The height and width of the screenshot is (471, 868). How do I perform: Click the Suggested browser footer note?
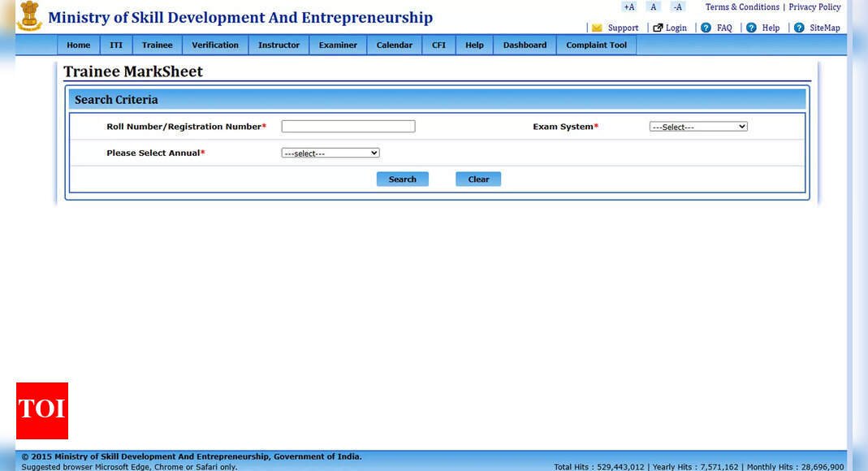[x=129, y=467]
